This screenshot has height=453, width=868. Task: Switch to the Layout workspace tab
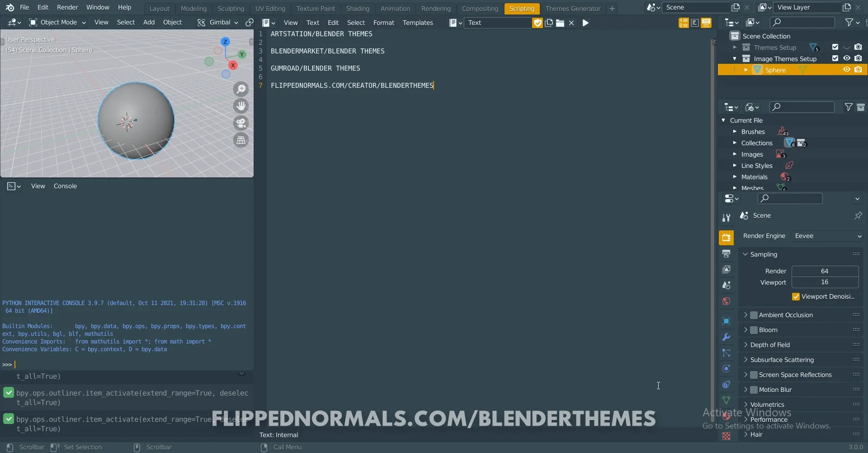tap(160, 9)
